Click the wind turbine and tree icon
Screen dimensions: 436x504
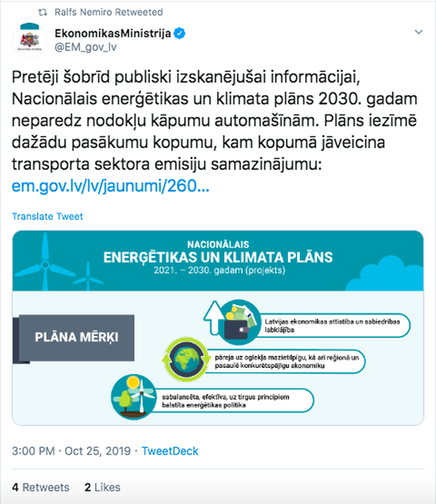click(133, 396)
